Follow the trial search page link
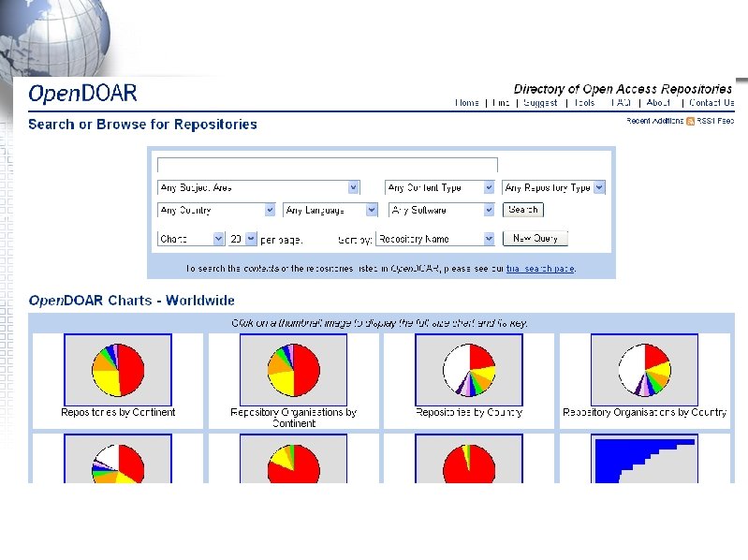 point(540,269)
